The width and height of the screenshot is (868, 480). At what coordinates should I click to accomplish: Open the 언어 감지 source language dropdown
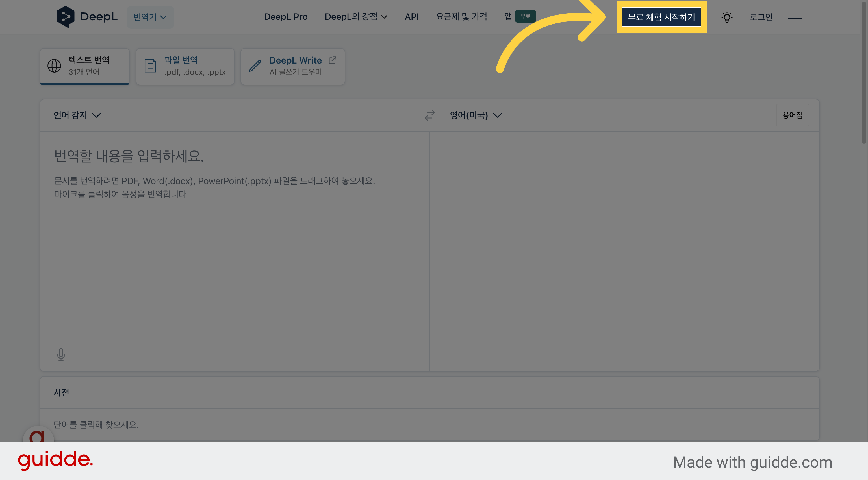tap(77, 115)
